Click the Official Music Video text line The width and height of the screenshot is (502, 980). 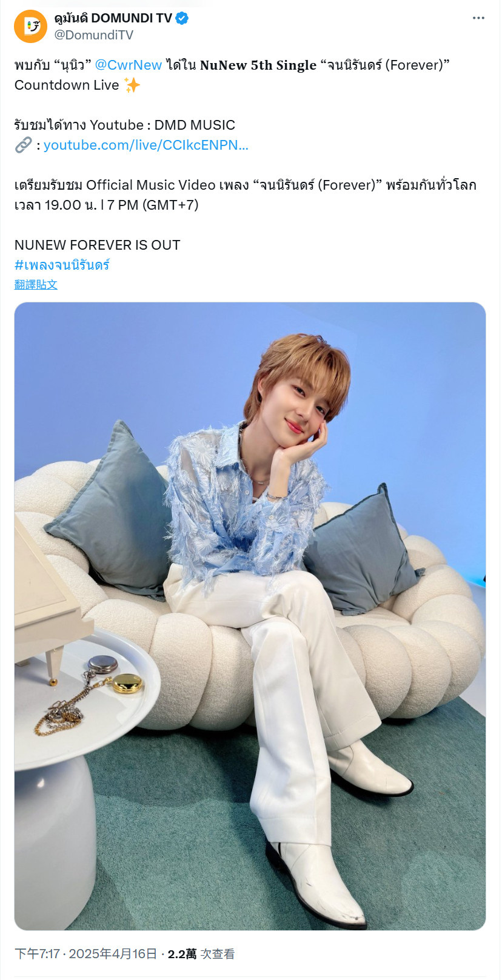[246, 185]
